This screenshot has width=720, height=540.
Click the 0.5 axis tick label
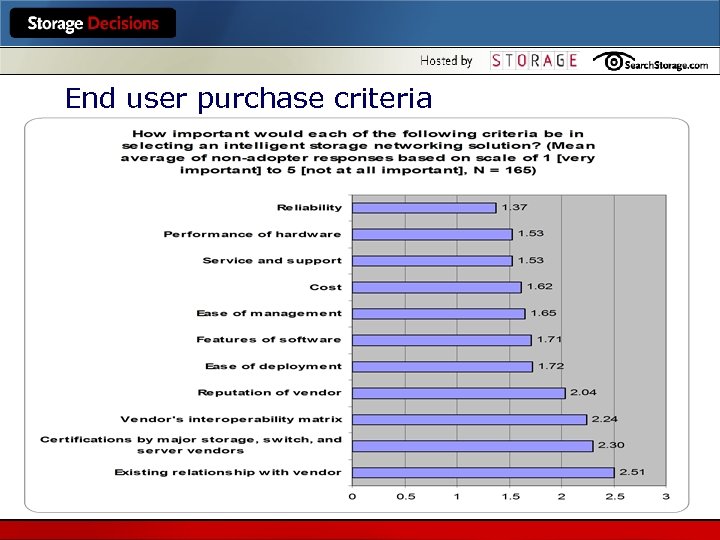(406, 497)
